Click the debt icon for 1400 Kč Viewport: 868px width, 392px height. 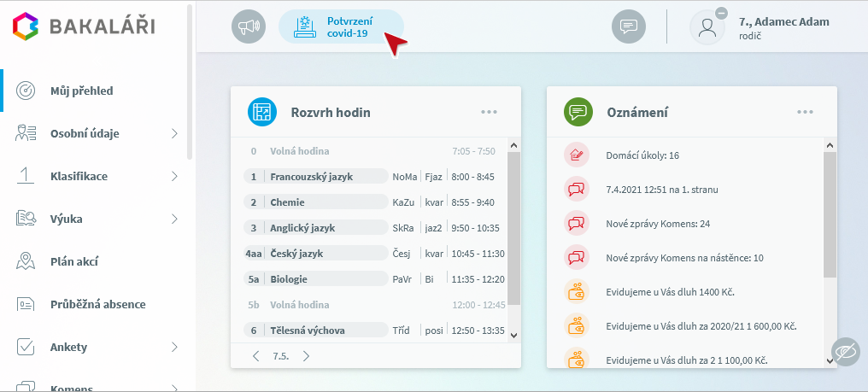point(578,292)
